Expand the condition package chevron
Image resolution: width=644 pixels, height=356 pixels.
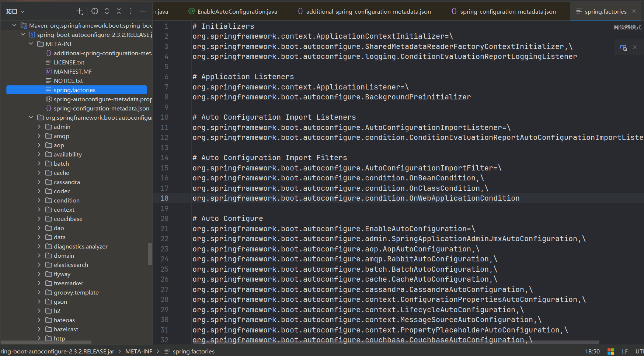[x=39, y=200]
